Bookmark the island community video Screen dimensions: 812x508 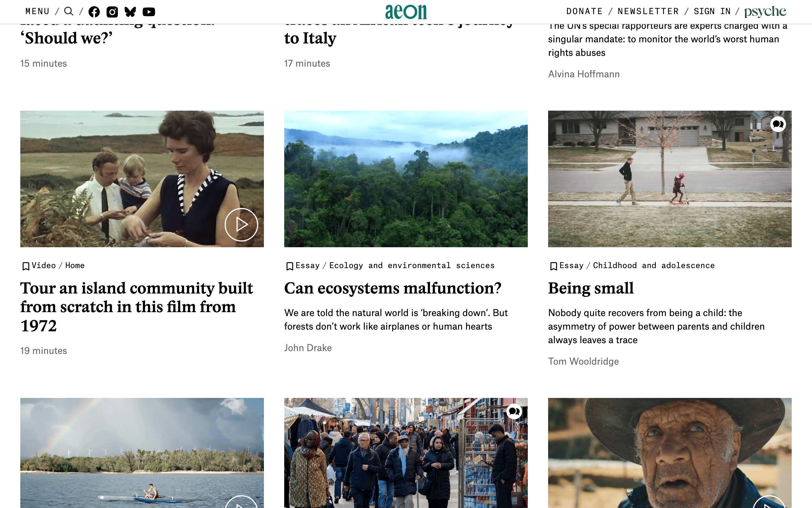tap(25, 266)
